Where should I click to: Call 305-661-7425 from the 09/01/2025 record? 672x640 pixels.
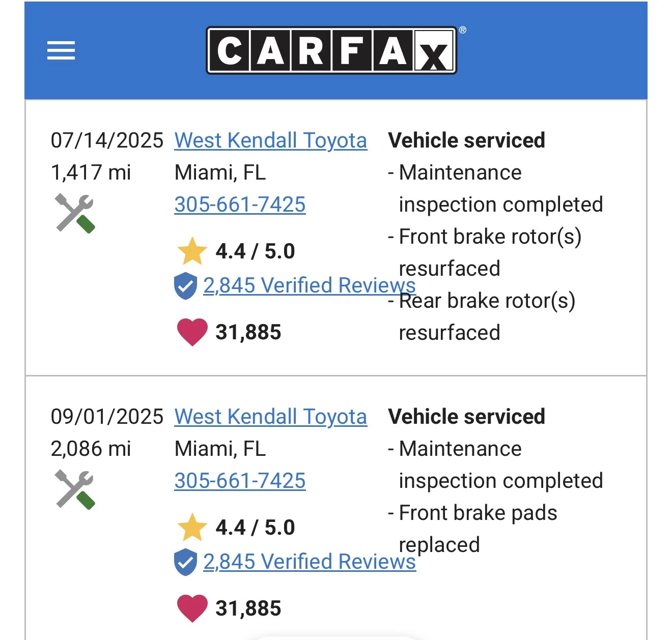[240, 481]
